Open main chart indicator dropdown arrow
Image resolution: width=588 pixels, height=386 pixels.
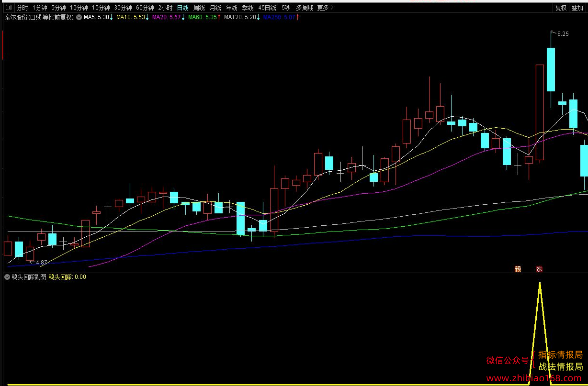tap(79, 18)
